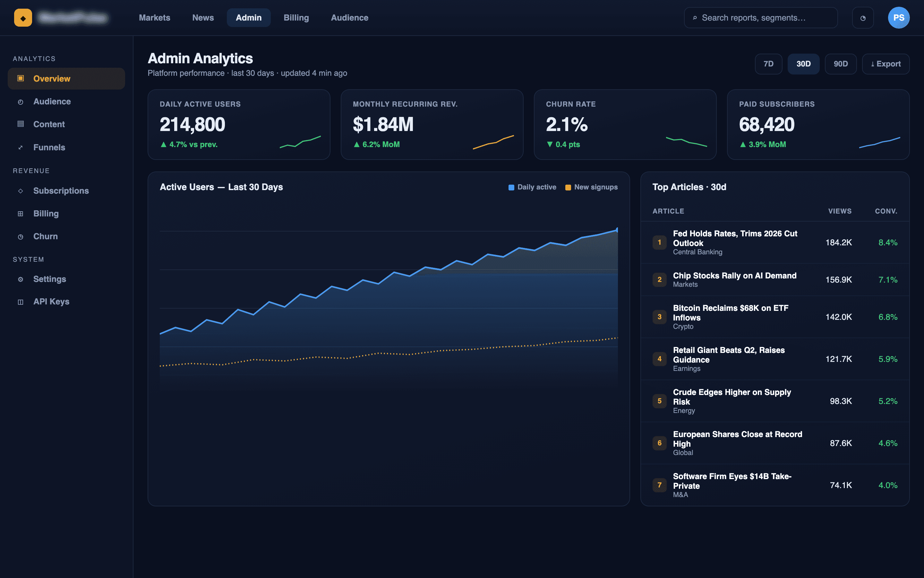Click the orange diamond logo icon
This screenshot has width=924, height=578.
[x=23, y=18]
